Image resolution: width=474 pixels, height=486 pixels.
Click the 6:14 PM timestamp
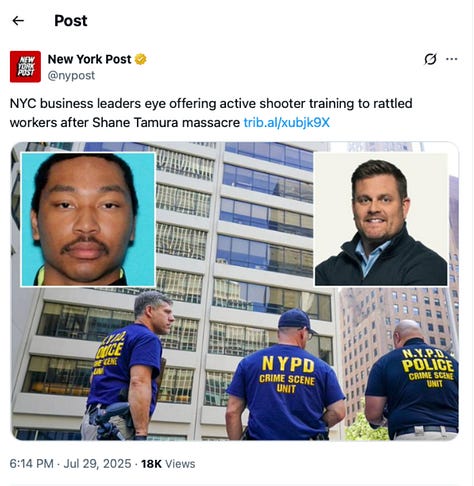pos(31,464)
